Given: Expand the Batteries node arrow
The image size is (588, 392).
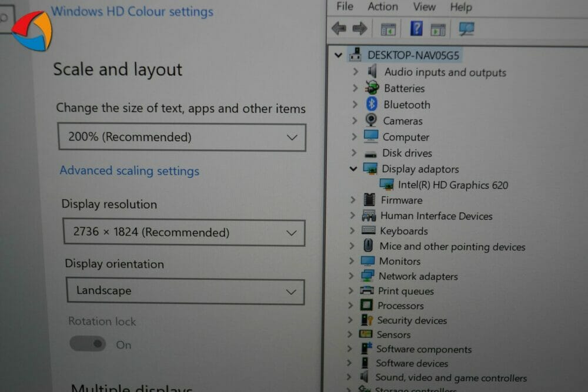Looking at the screenshot, I should tap(355, 88).
